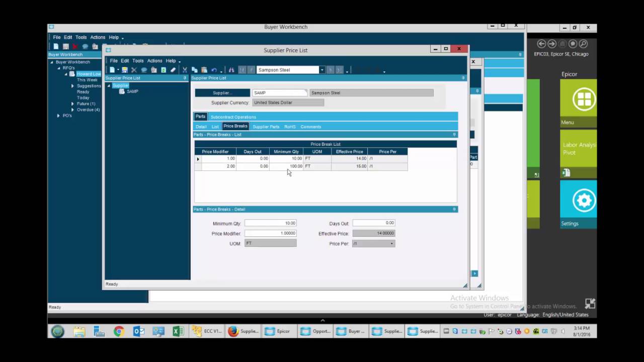644x362 pixels.
Task: Click the Epicor back arrow icon
Action: (x=541, y=44)
